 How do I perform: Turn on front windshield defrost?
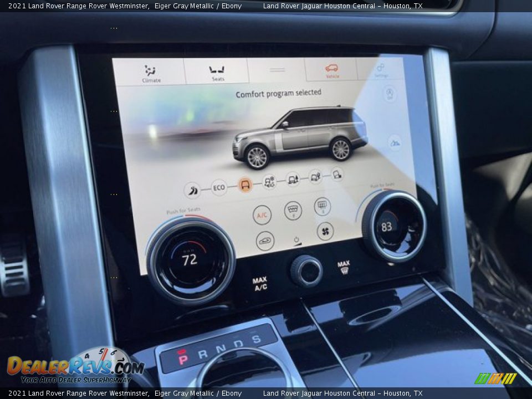tap(293, 211)
